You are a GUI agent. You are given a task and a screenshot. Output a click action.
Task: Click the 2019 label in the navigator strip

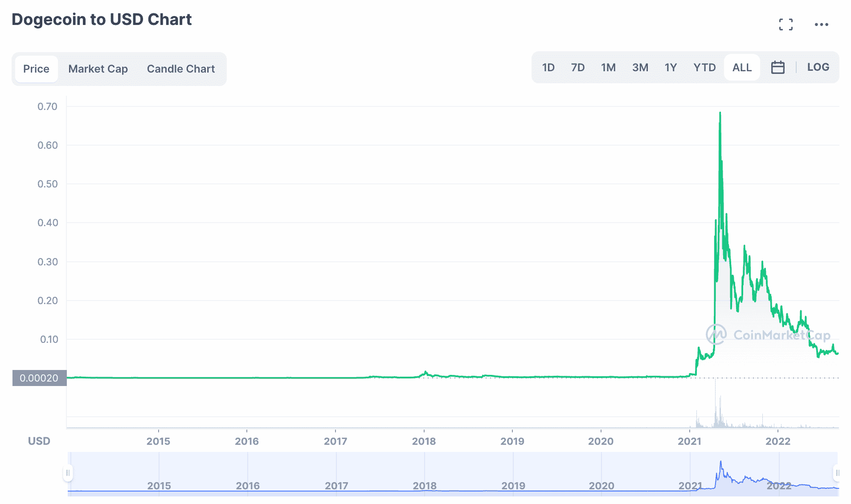pyautogui.click(x=513, y=486)
